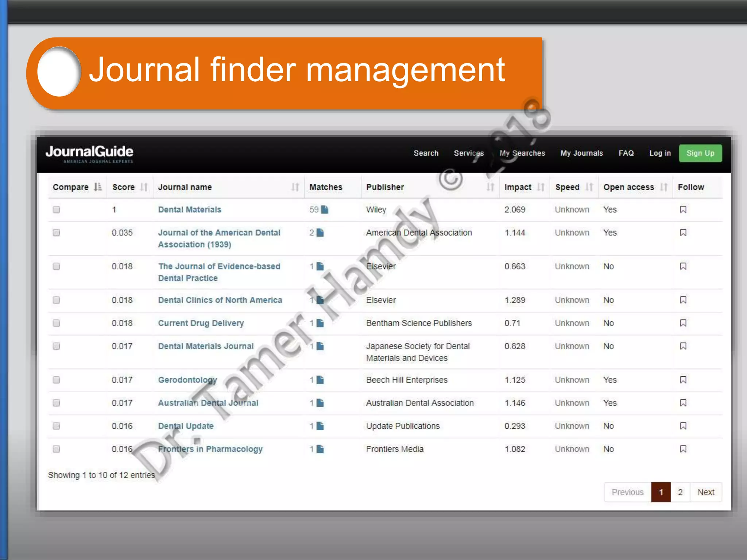The width and height of the screenshot is (747, 560).
Task: Follow The Journal of Evidence-based Dental Practice
Action: [x=683, y=267]
